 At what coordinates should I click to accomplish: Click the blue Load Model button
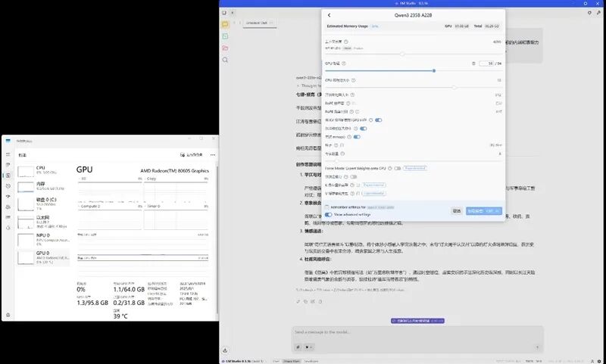pyautogui.click(x=483, y=211)
